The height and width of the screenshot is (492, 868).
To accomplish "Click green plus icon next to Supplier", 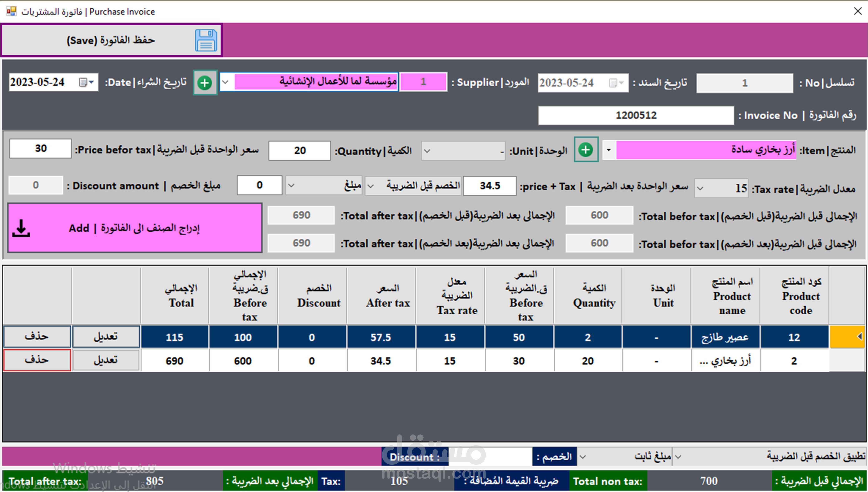I will click(205, 83).
